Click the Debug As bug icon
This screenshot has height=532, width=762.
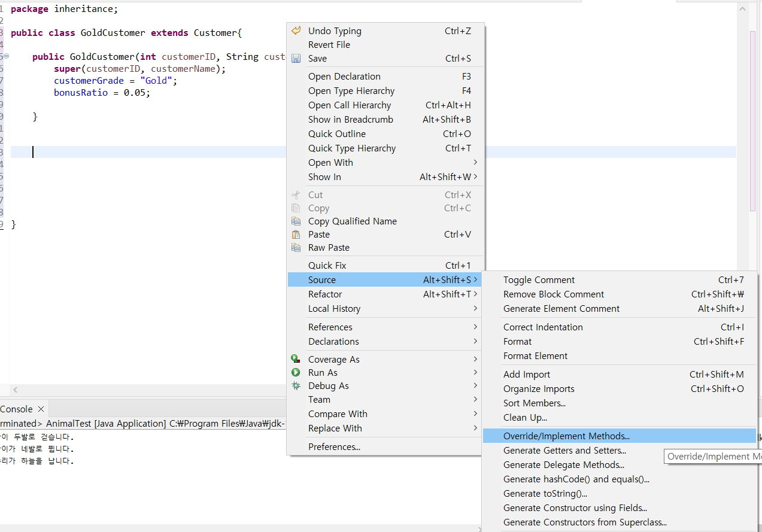pos(296,386)
